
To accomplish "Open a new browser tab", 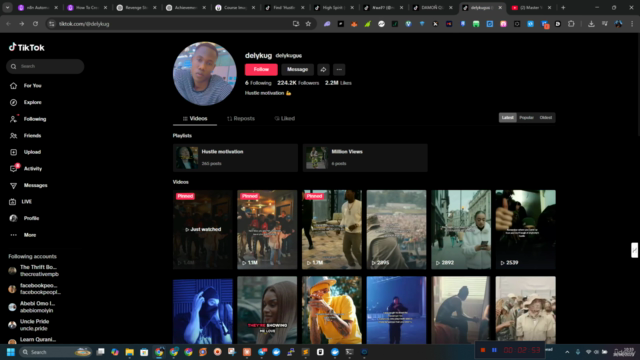I will [563, 7].
